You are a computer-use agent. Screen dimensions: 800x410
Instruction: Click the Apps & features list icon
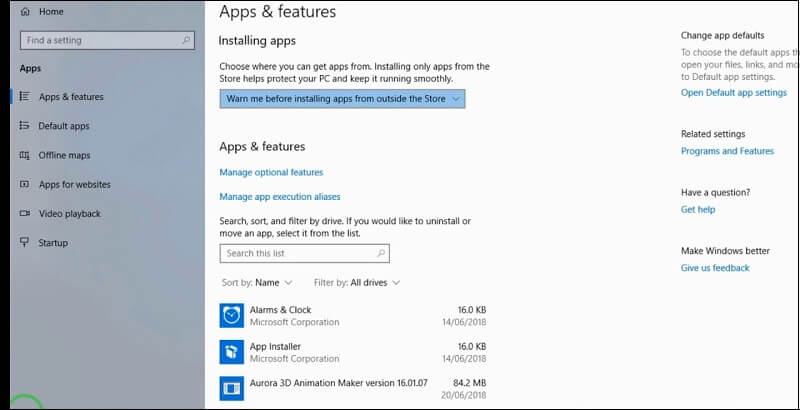[x=24, y=96]
